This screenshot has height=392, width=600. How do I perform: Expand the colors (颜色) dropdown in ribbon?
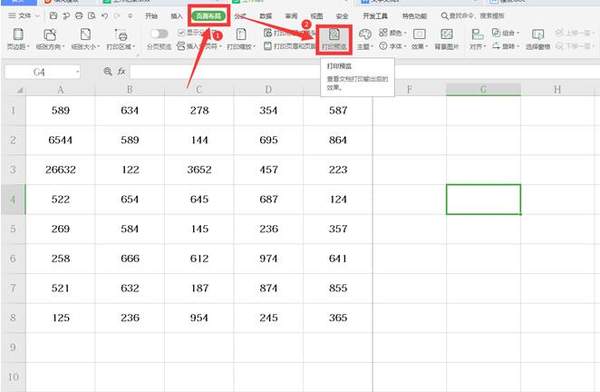pos(393,33)
